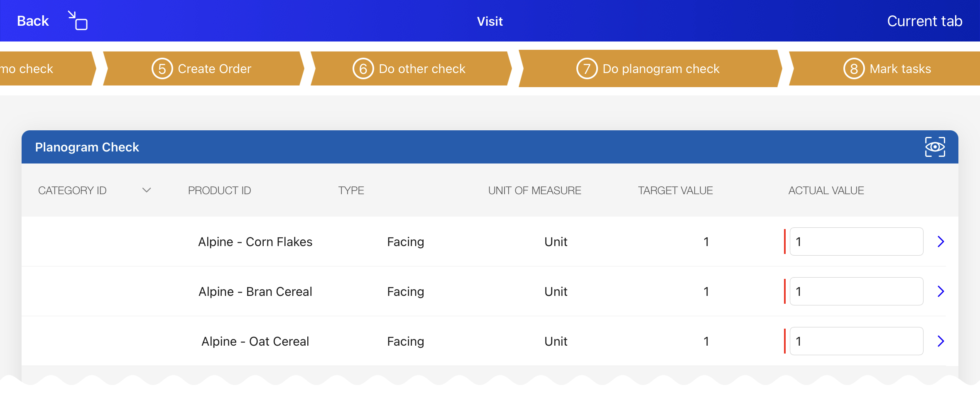Expand details for the Alpine - Bran Cereal row
The height and width of the screenshot is (405, 980).
tap(942, 291)
